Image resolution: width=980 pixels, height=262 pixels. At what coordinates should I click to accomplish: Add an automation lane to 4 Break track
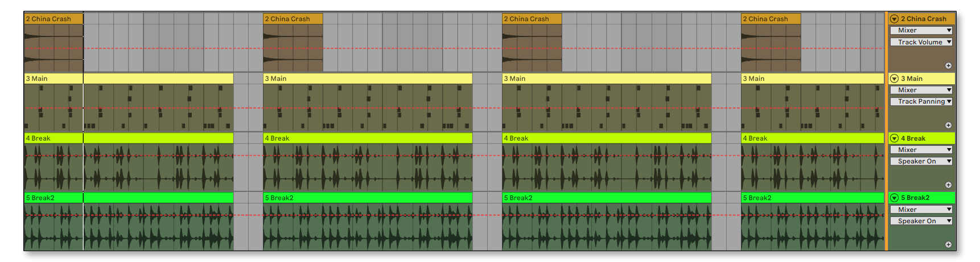point(948,185)
